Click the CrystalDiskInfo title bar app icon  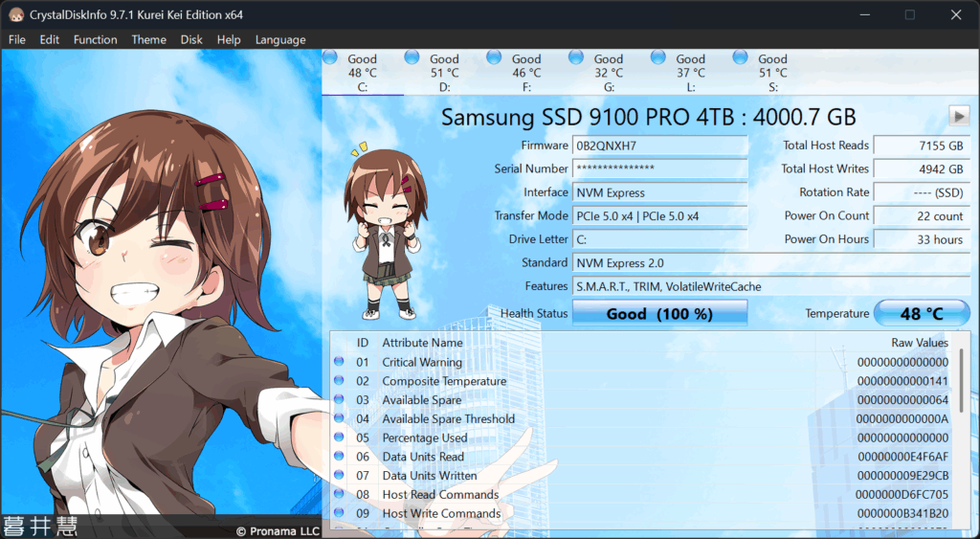tap(15, 14)
